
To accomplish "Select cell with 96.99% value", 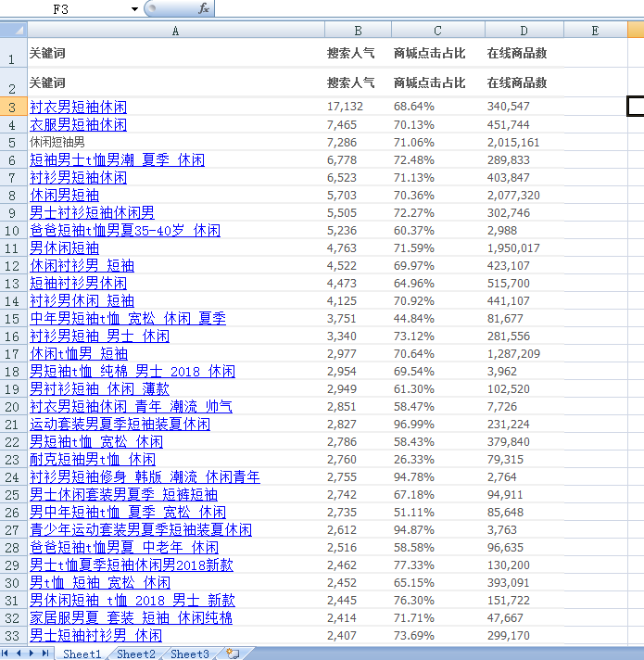I will (x=438, y=425).
